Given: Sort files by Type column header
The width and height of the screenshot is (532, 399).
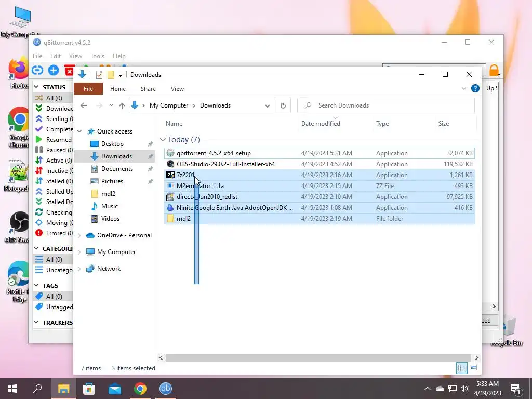Looking at the screenshot, I should (x=382, y=124).
